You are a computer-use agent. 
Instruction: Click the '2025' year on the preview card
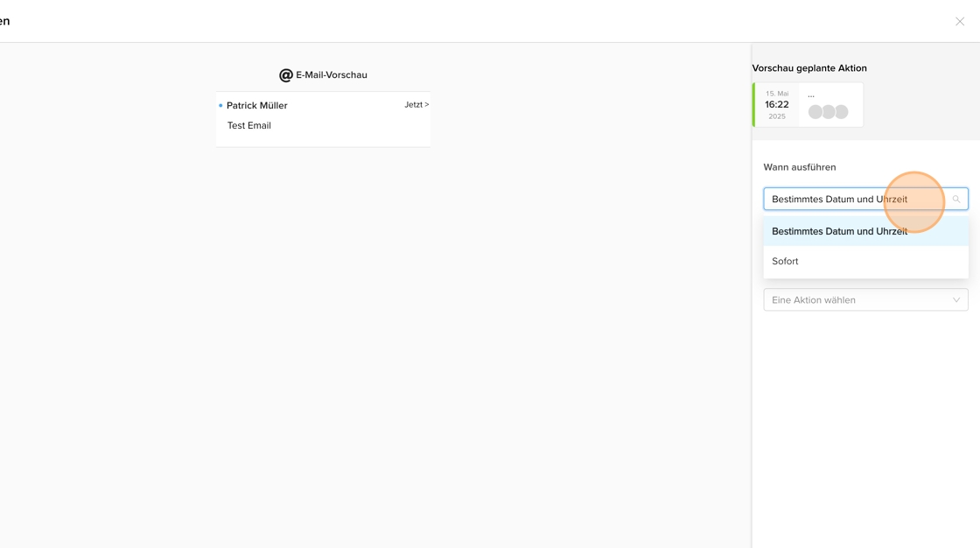pos(777,116)
